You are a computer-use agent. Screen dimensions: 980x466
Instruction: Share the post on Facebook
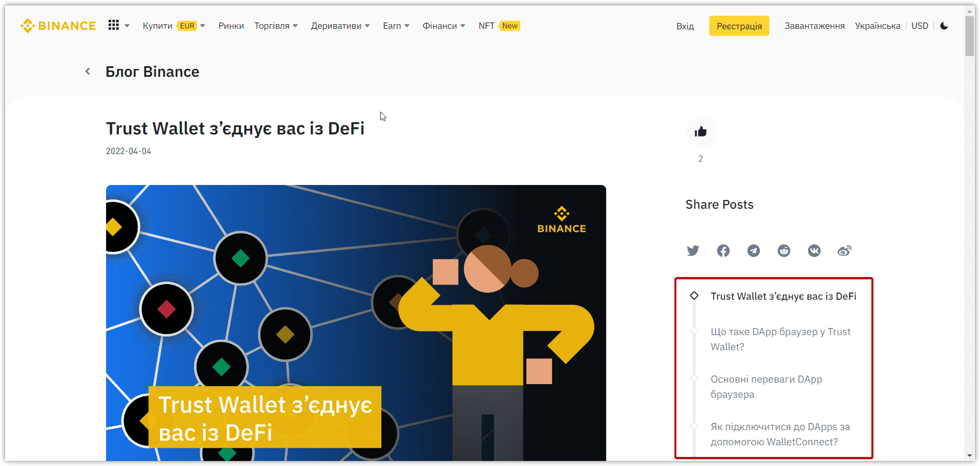tap(723, 251)
